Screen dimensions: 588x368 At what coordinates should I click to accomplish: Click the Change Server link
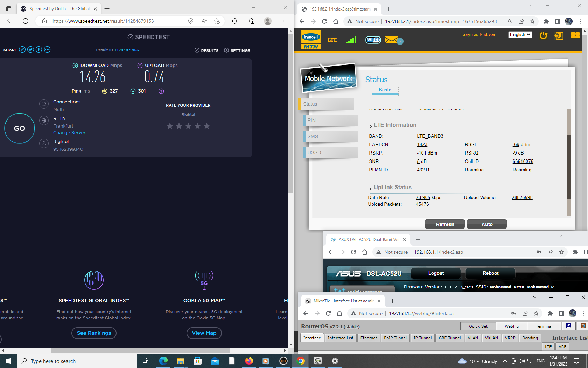[69, 133]
